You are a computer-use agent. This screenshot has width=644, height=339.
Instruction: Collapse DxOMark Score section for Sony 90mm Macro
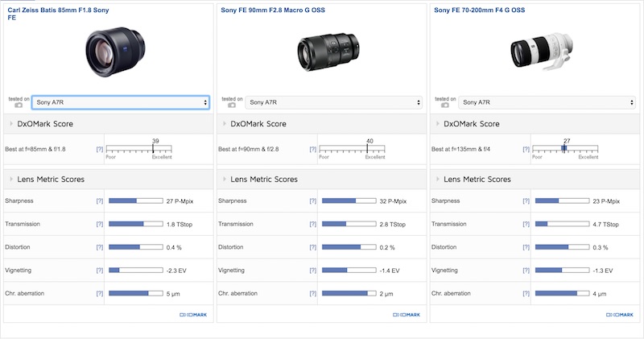point(225,123)
